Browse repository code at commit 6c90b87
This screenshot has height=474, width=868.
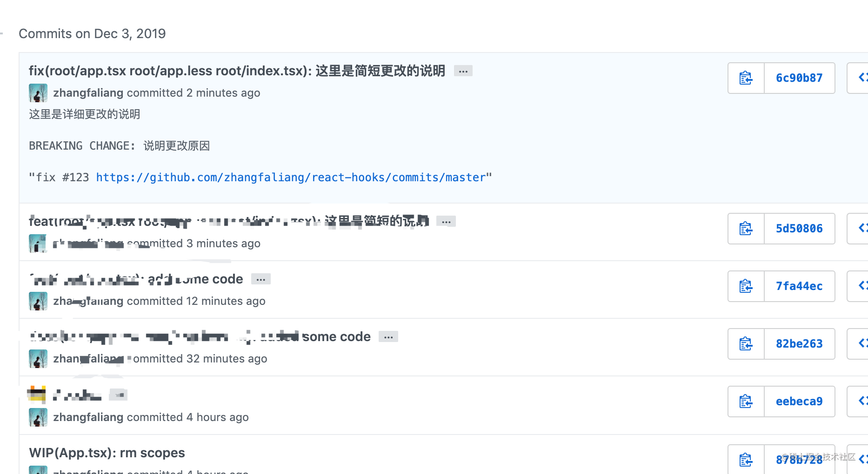pos(864,78)
